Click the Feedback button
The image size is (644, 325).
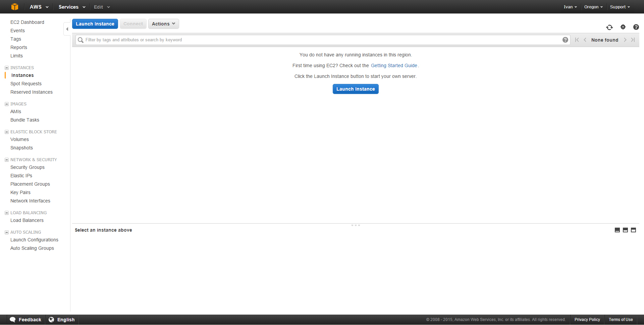coord(25,320)
